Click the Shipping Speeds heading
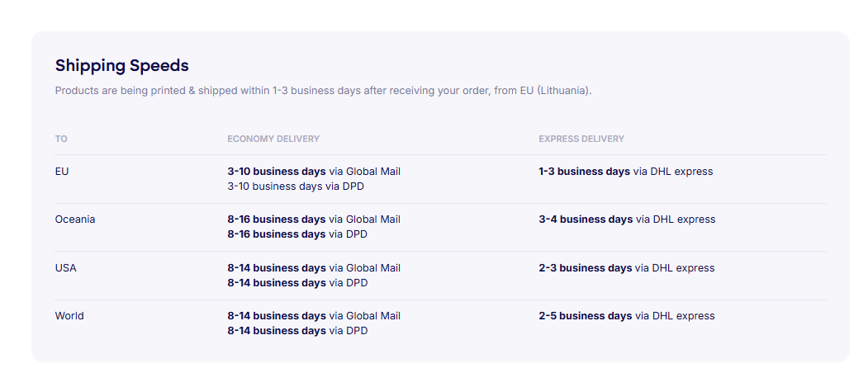 click(121, 65)
